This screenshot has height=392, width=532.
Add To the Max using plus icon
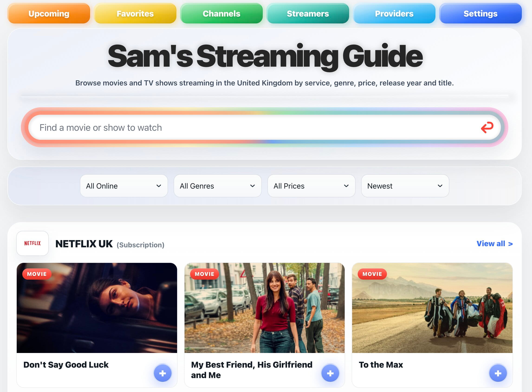tap(498, 373)
